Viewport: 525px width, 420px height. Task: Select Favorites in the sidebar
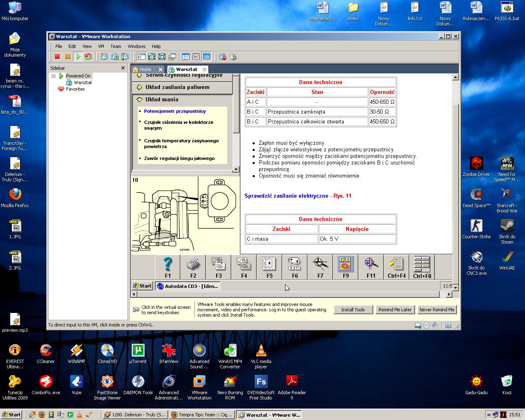tap(75, 89)
